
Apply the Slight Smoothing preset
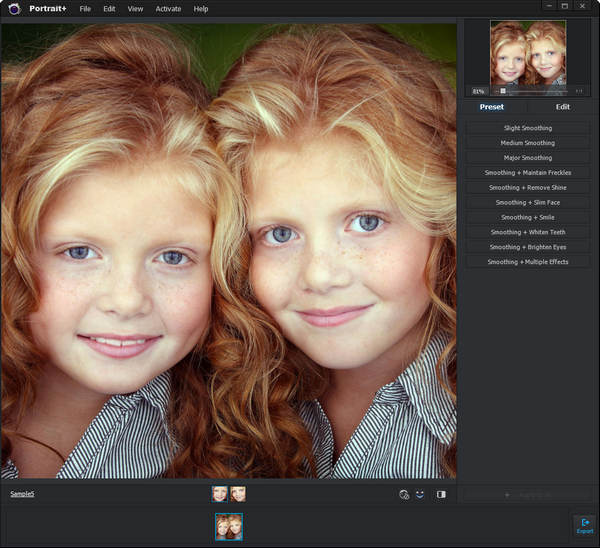(x=527, y=128)
